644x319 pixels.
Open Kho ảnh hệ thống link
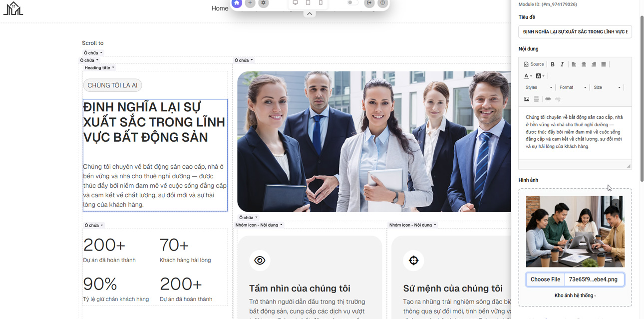[x=574, y=296]
